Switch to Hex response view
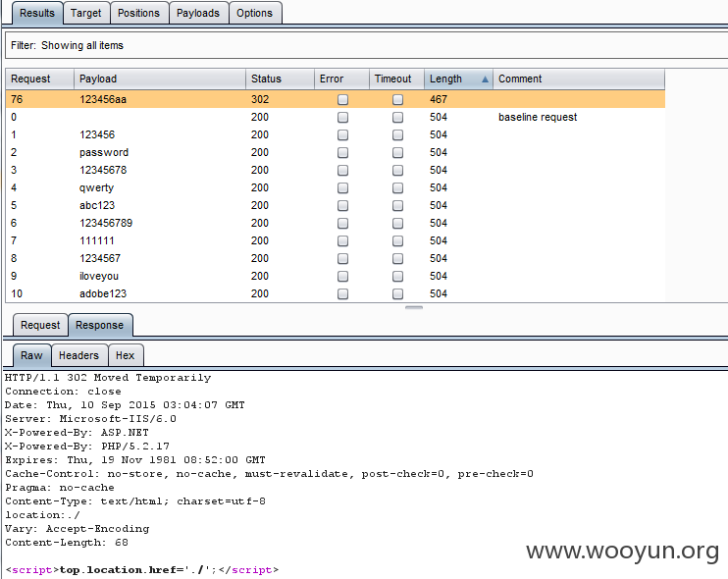 [126, 355]
